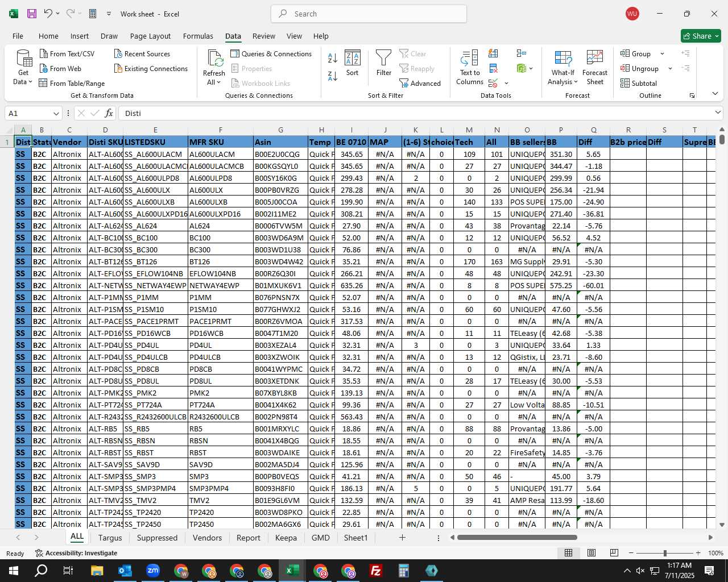This screenshot has width=728, height=582.
Task: Switch to Targus sheet tab
Action: coord(110,538)
